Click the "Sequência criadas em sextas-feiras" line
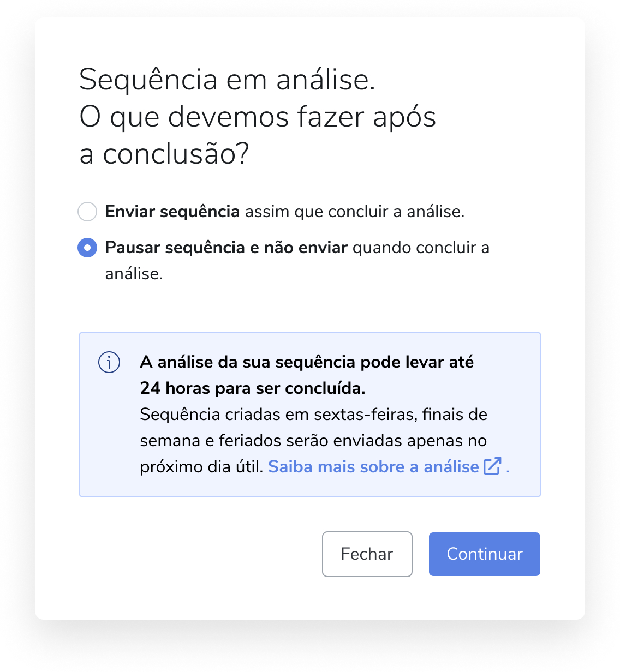 click(x=313, y=415)
